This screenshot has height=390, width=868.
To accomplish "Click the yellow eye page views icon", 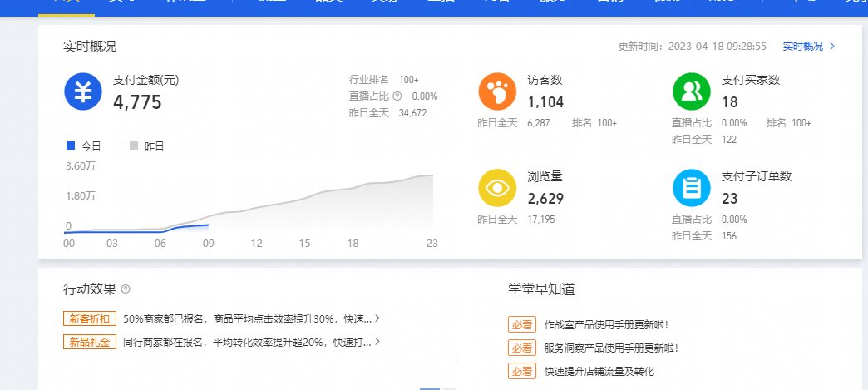I will coord(498,188).
